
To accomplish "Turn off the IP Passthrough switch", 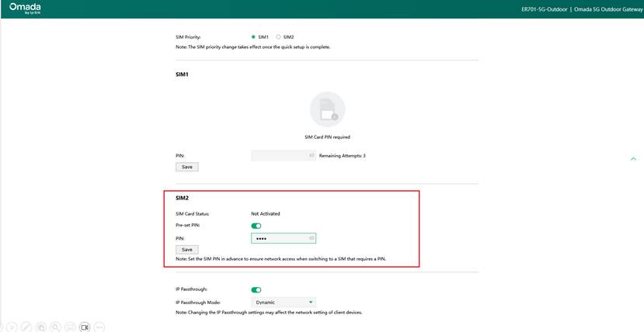I will point(256,290).
